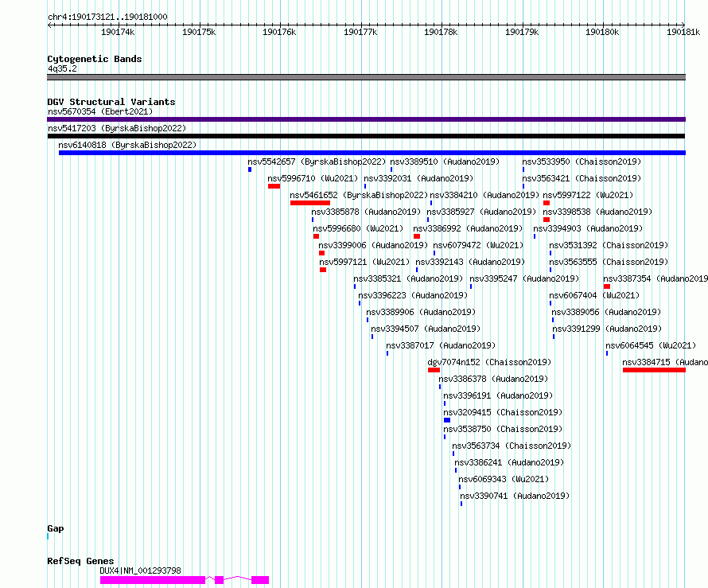Click the nsv3384210 (Audano2019) label

point(484,195)
